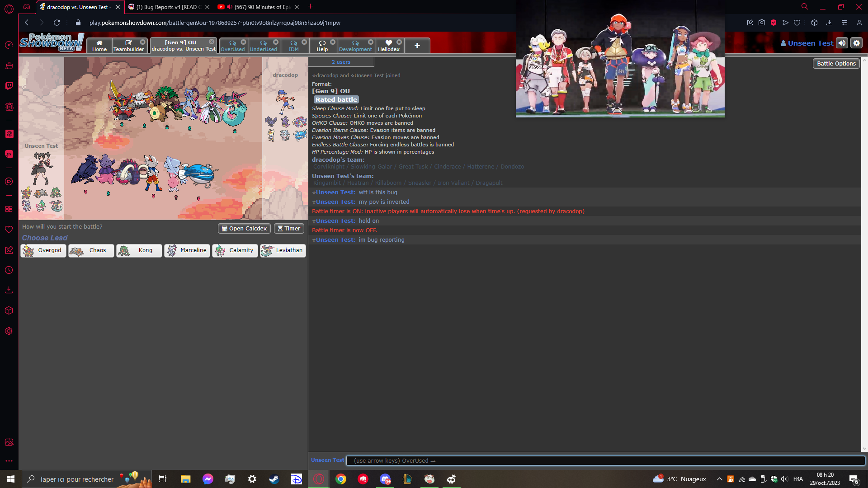This screenshot has width=868, height=488.
Task: Switch to the Teambuilder tab
Action: pos(128,46)
